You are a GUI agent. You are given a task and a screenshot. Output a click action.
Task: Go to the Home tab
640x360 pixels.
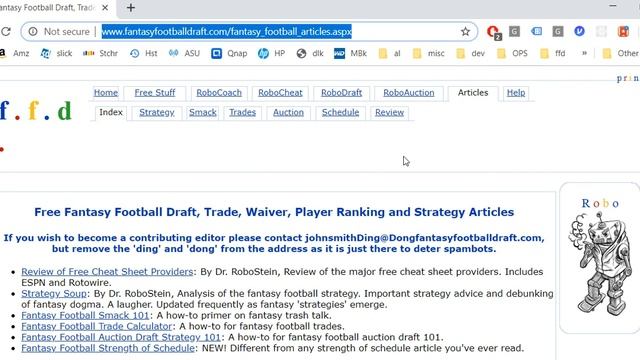[106, 93]
